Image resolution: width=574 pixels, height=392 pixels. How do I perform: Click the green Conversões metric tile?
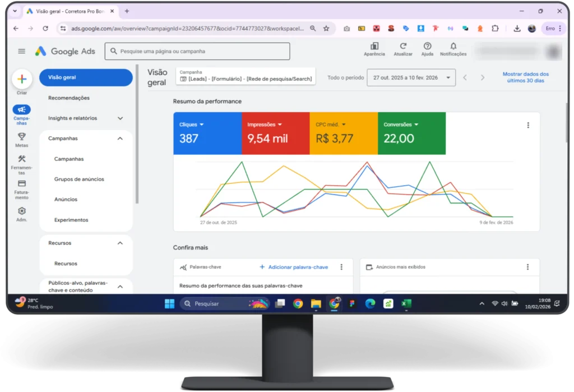(411, 133)
